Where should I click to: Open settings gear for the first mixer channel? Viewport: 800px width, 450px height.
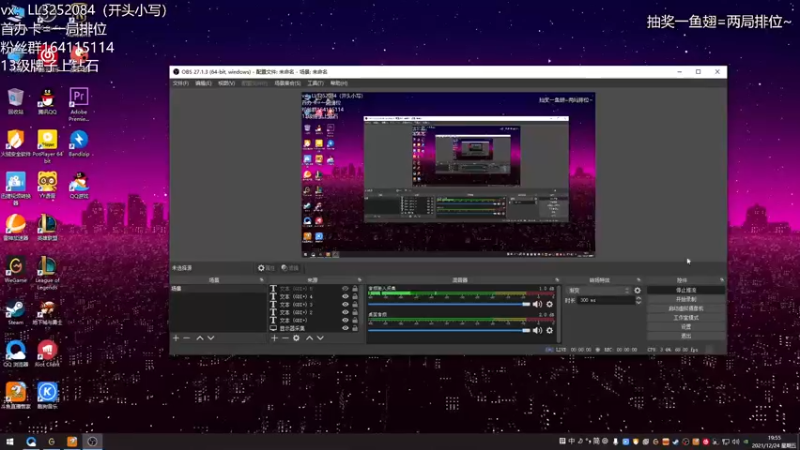coord(549,304)
